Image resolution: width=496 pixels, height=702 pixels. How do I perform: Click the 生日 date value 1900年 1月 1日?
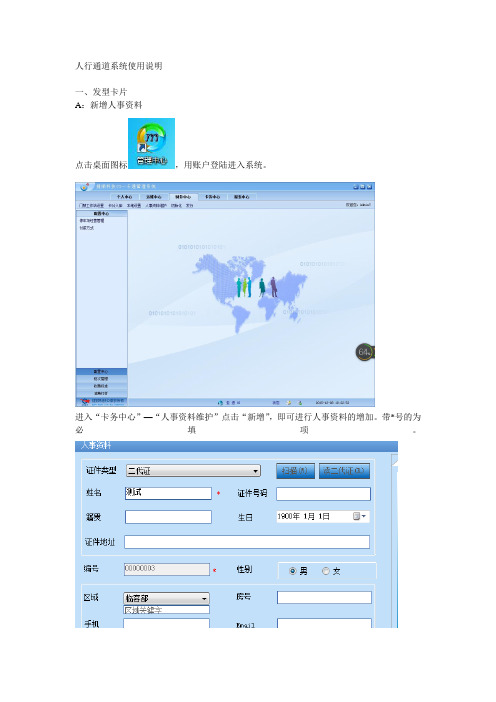pos(304,516)
